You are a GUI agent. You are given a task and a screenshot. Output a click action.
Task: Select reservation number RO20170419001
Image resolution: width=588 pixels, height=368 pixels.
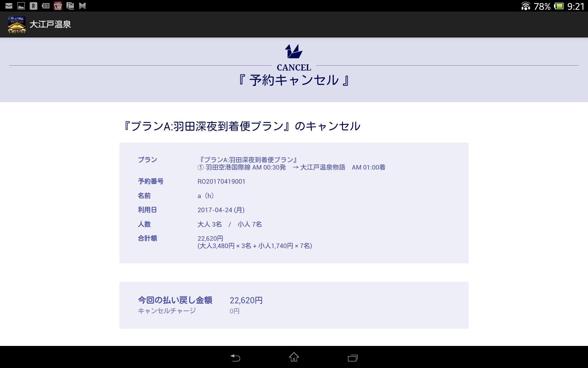point(221,182)
